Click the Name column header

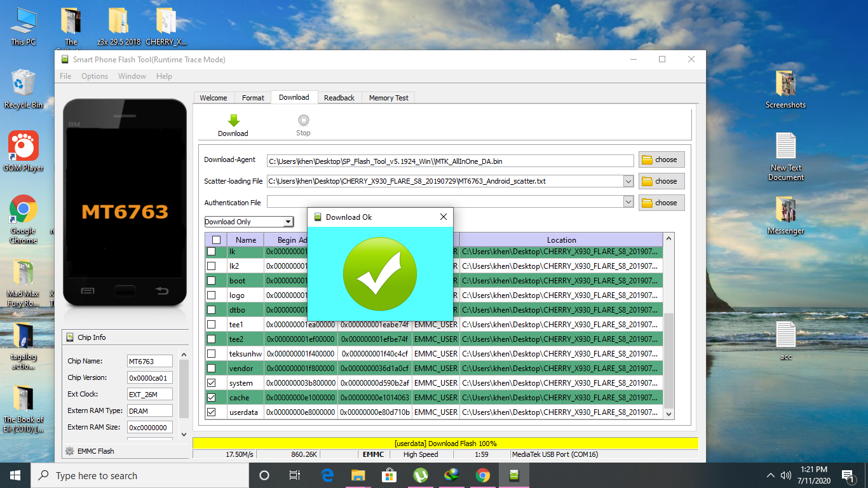(x=245, y=240)
